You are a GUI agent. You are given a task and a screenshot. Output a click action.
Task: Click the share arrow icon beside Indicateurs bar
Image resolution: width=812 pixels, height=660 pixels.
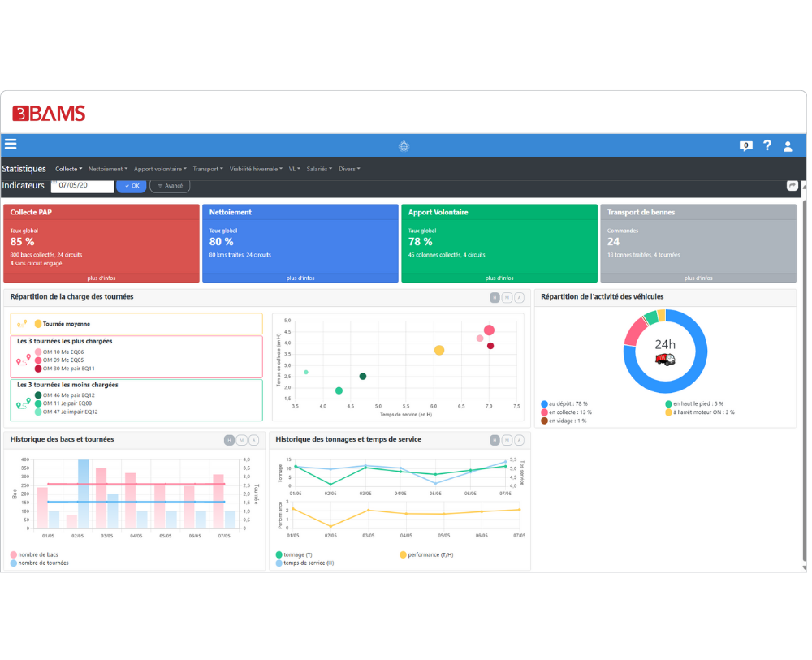tap(793, 185)
